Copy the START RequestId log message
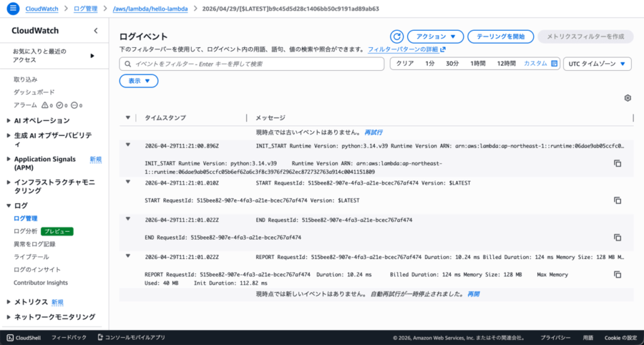Image resolution: width=644 pixels, height=345 pixels. pyautogui.click(x=618, y=200)
